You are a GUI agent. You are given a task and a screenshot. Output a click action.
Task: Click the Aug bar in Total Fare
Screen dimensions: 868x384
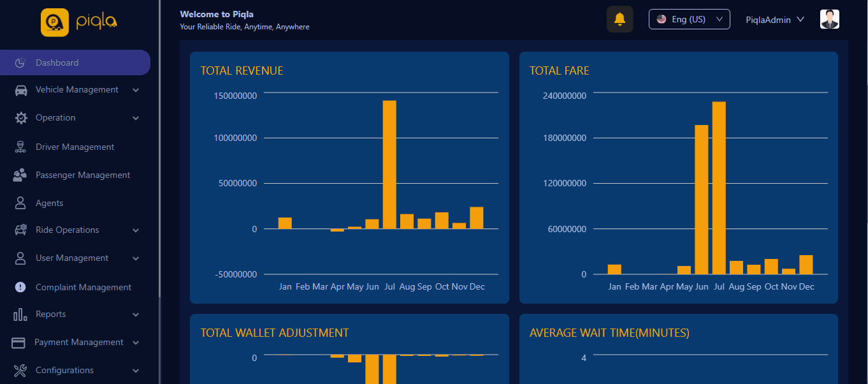pyautogui.click(x=736, y=267)
